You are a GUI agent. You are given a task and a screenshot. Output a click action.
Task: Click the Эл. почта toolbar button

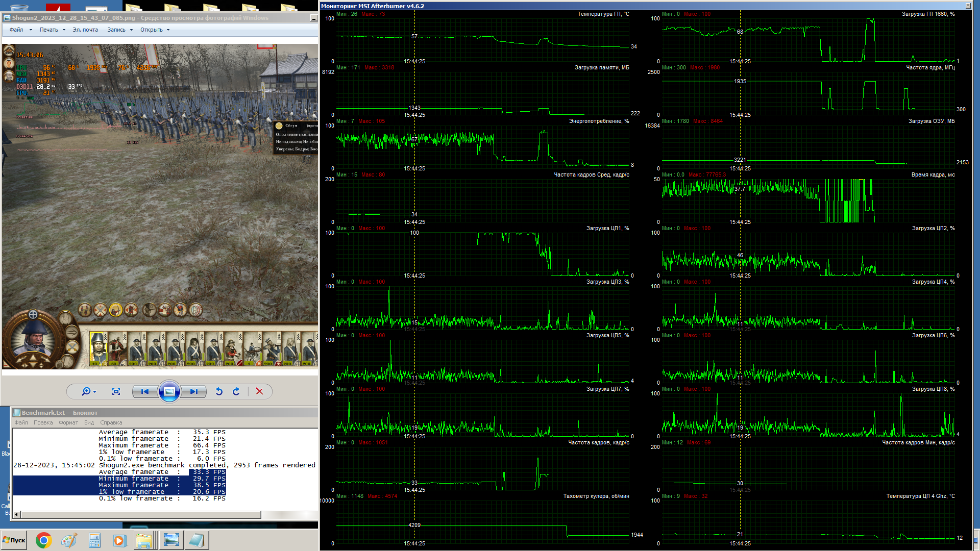(85, 30)
